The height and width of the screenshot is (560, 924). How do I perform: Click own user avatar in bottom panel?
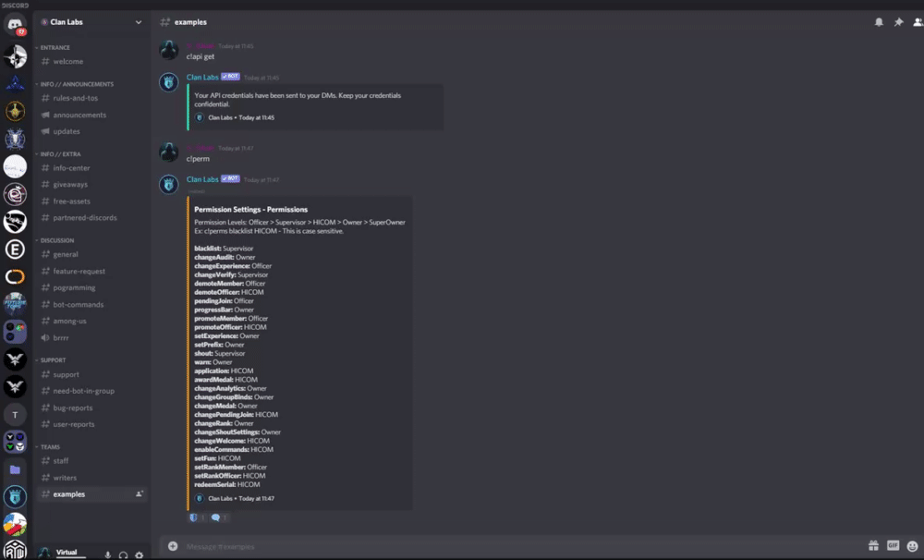(x=44, y=553)
